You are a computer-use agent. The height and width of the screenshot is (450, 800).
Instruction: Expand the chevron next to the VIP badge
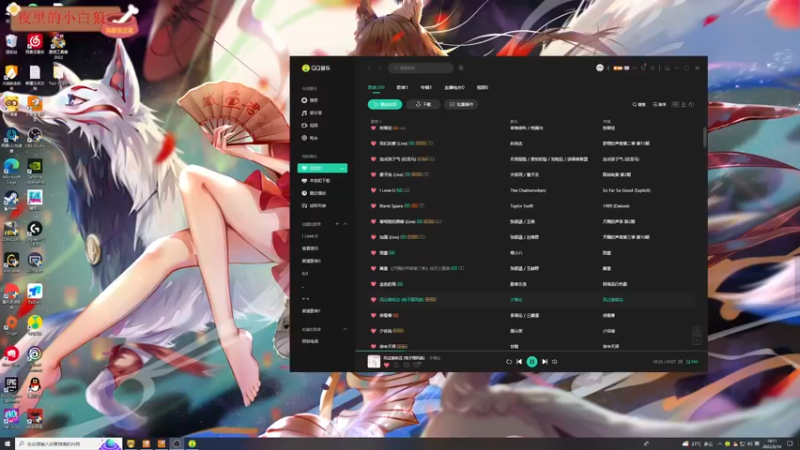(x=635, y=68)
